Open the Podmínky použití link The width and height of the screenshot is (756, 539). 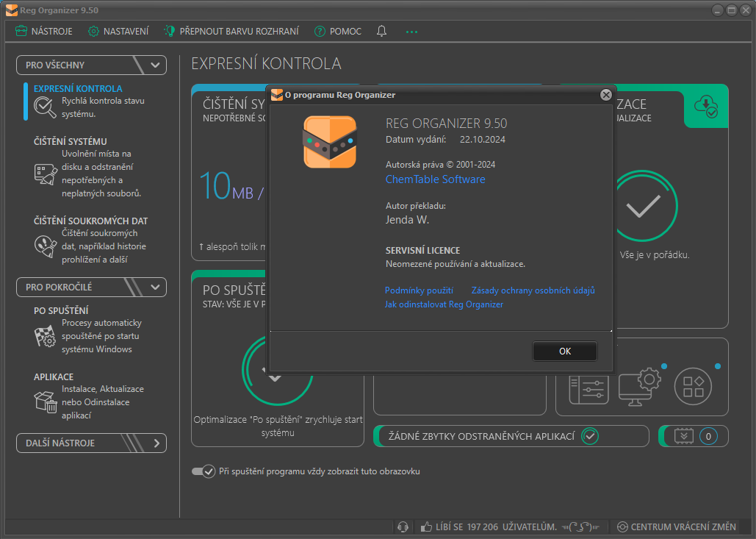[419, 290]
